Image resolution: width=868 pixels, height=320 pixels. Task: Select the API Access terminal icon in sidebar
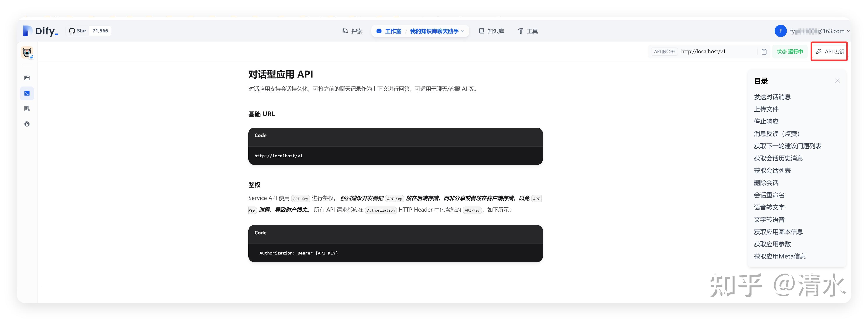27,93
